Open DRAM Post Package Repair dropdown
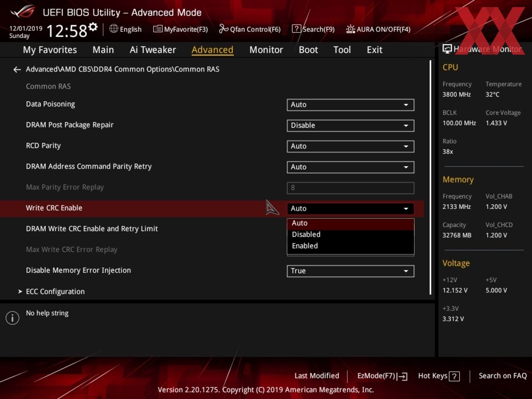532x399 pixels. point(350,126)
